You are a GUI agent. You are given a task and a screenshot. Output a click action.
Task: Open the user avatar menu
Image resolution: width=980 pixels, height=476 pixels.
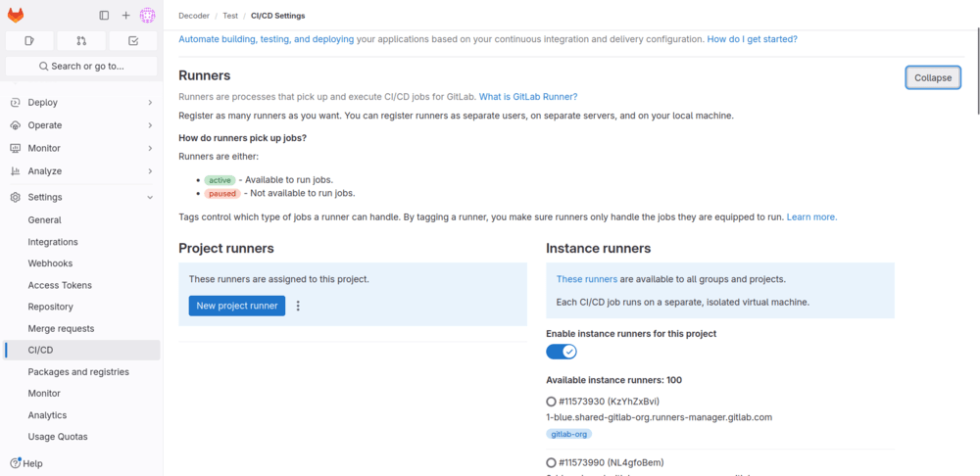pyautogui.click(x=147, y=16)
